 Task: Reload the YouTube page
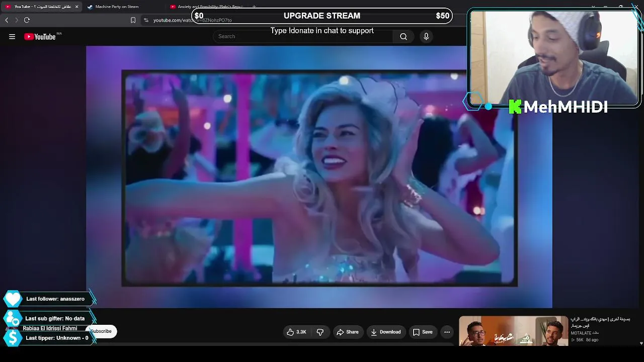pos(27,20)
